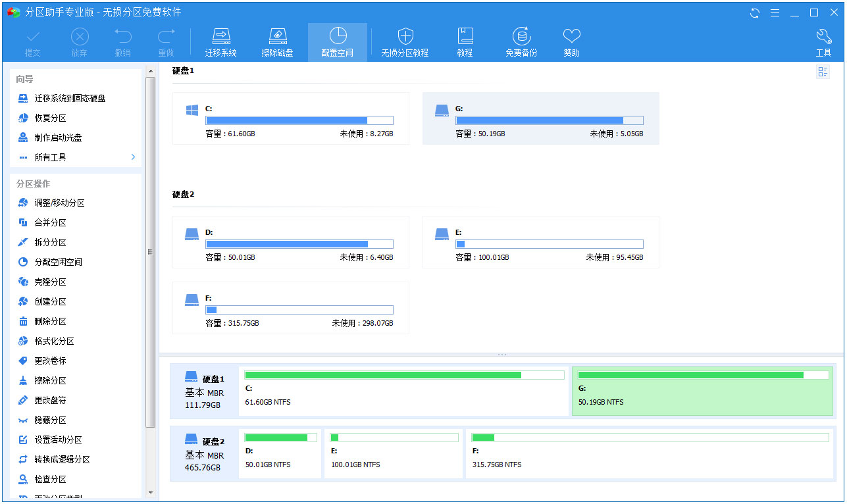Click the 擦除磁盘 toolbar icon
This screenshot has height=504, width=847.
click(278, 37)
